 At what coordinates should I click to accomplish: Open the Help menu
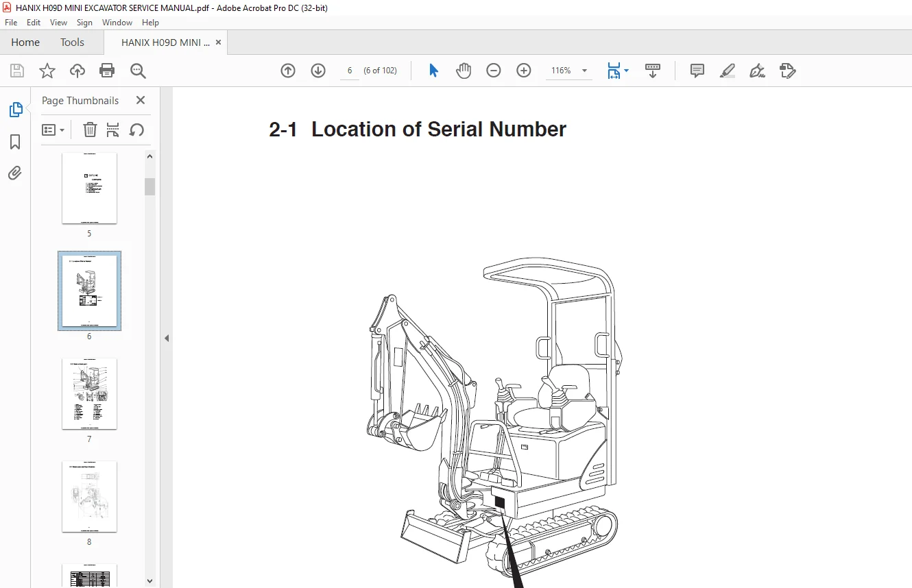coord(150,23)
